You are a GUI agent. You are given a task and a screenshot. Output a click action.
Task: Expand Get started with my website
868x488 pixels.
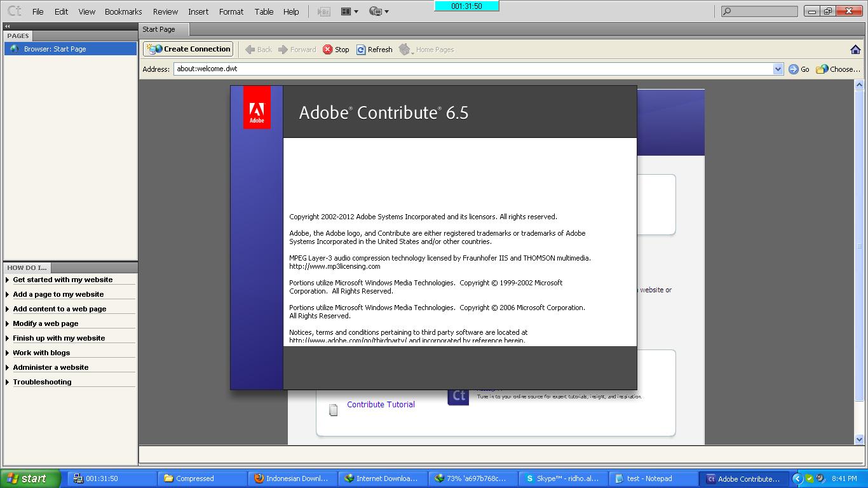pos(62,280)
